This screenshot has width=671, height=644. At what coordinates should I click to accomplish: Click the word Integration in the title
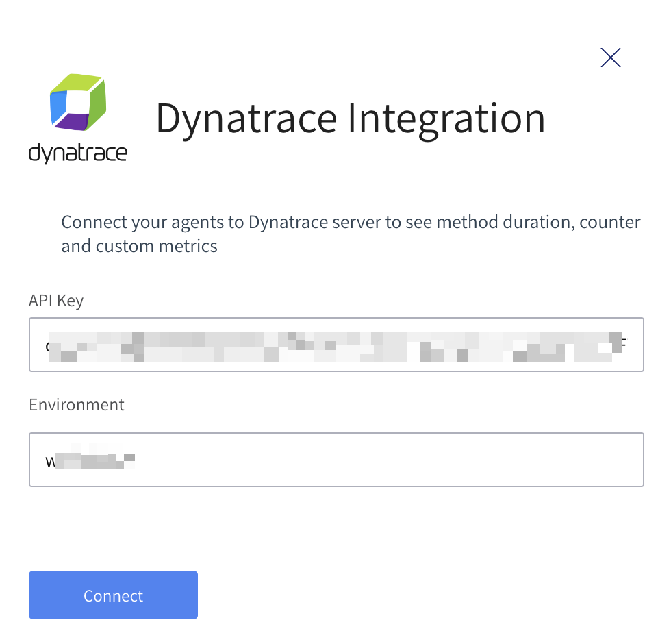point(446,118)
